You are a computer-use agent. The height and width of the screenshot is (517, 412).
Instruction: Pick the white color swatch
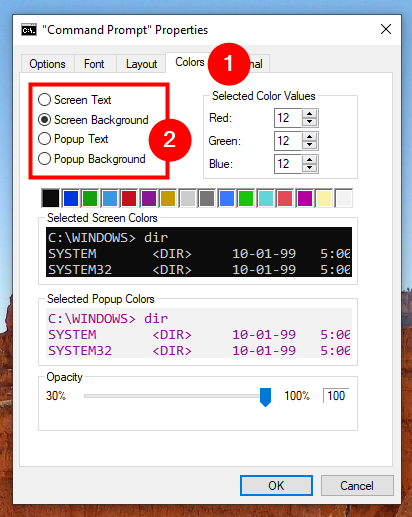coord(343,198)
